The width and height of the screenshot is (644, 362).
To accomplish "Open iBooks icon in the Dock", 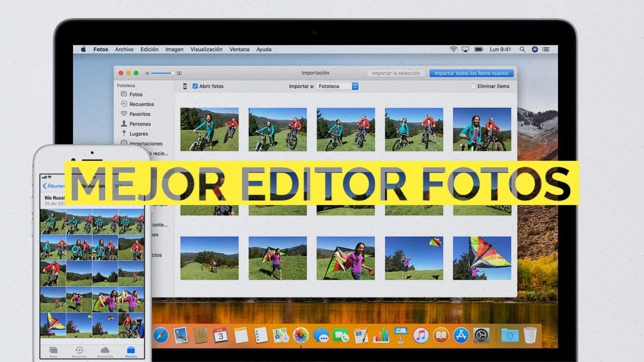I will tap(441, 335).
